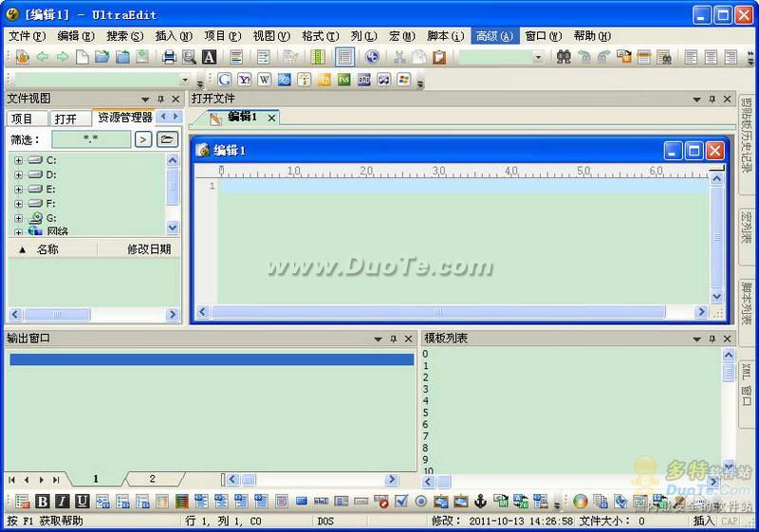Click the underline U icon
759x532 pixels.
(x=82, y=502)
